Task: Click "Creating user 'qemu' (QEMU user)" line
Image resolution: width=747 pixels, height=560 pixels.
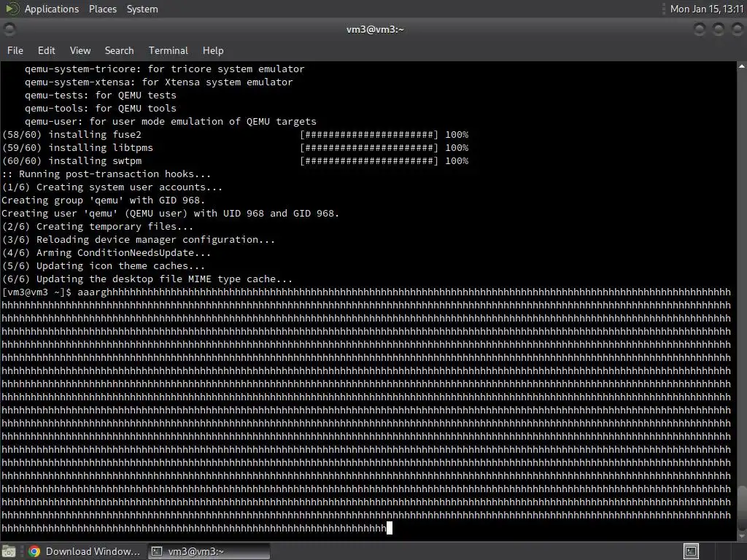Action: point(171,214)
